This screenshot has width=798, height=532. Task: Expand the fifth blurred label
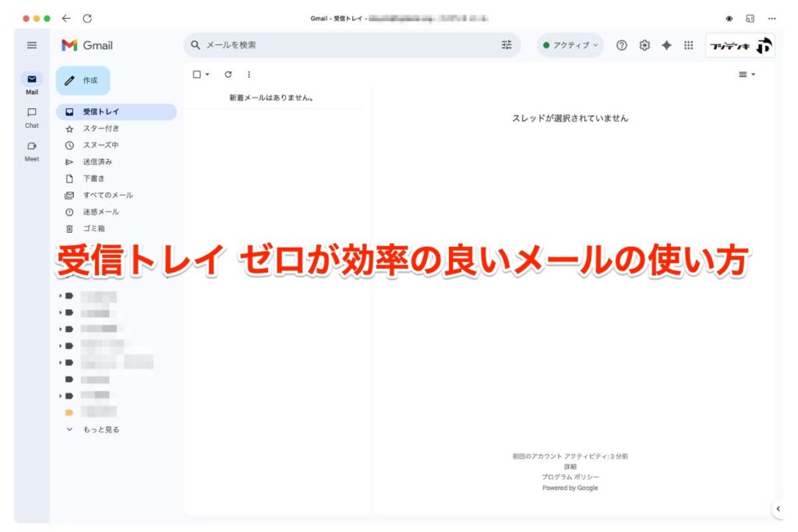(60, 363)
